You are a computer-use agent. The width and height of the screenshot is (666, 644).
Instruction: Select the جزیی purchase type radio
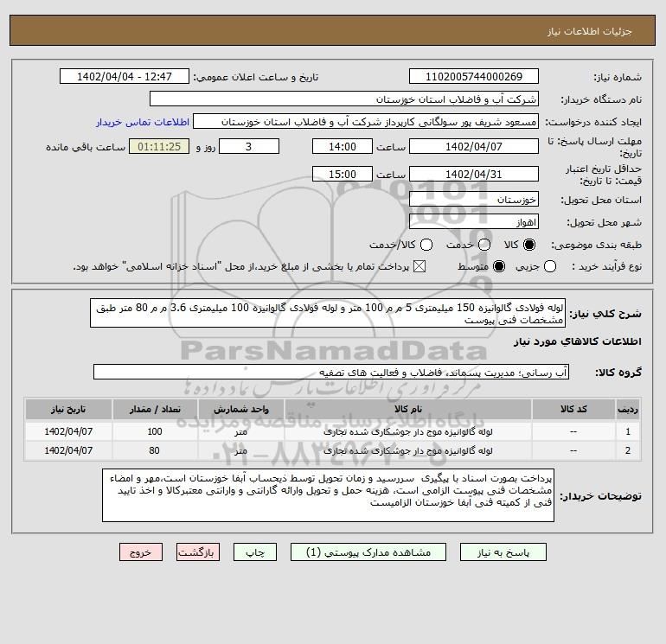coord(550,266)
